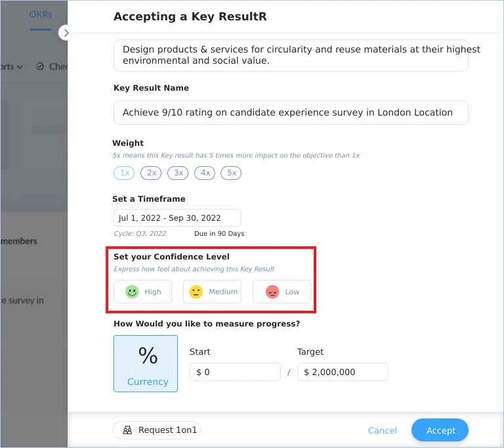
Task: Choose the 2x weight pill
Action: tap(151, 173)
